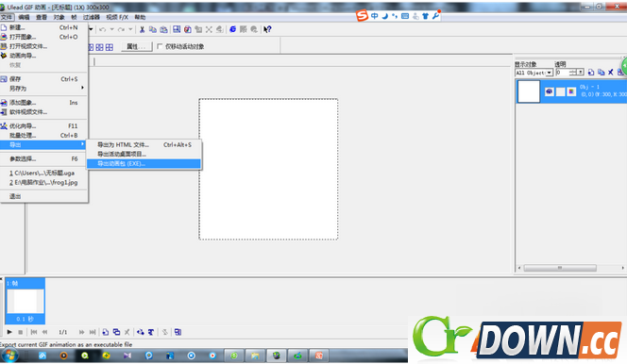Choose the Ctrl+B batch process item
627x364 pixels.
tap(43, 136)
